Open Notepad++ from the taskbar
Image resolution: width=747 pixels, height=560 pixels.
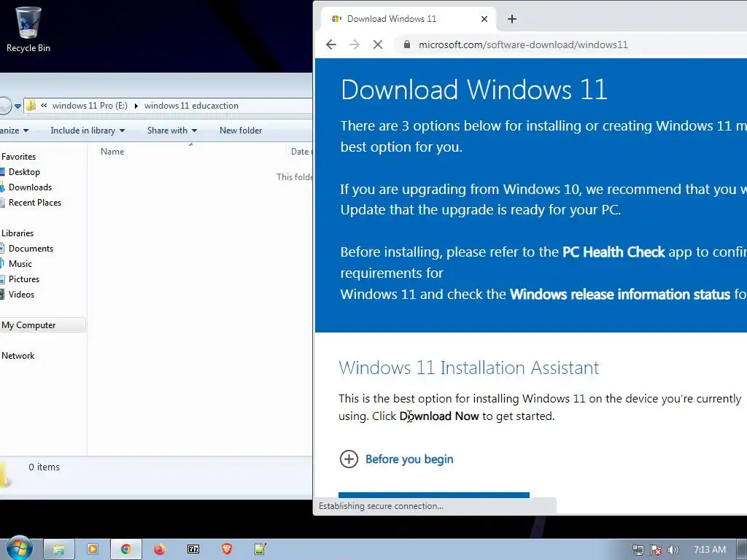tap(260, 550)
